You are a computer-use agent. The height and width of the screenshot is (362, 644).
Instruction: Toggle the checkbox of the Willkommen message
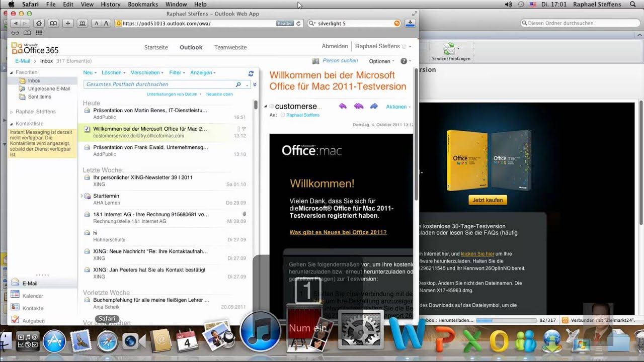pos(87,129)
